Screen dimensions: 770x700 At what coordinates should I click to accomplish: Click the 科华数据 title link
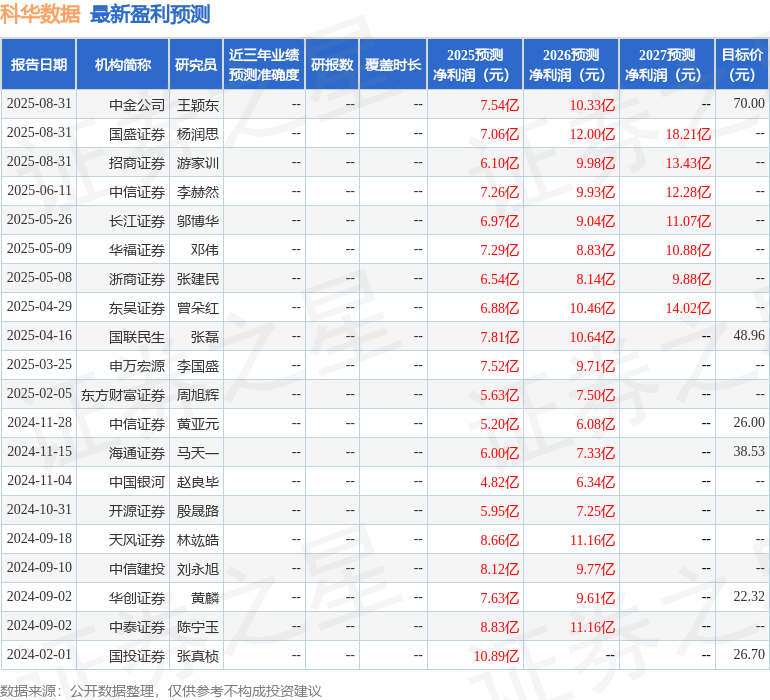(x=40, y=14)
